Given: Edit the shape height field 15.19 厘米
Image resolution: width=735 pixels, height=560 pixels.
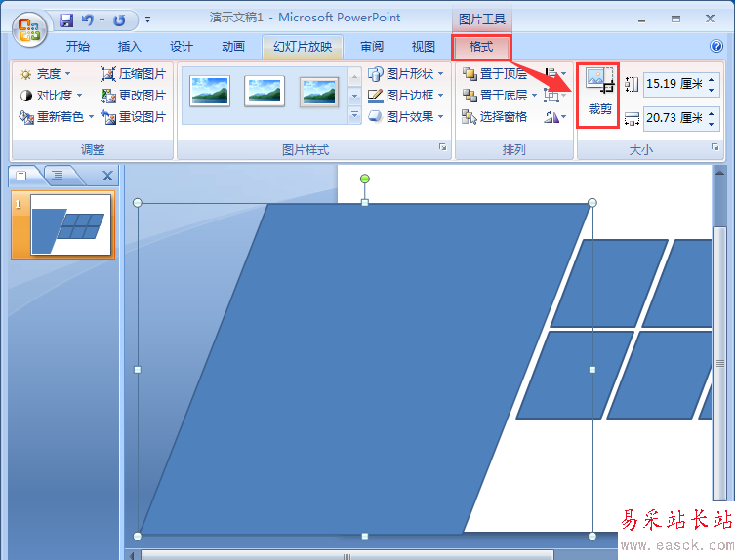Looking at the screenshot, I should [674, 84].
